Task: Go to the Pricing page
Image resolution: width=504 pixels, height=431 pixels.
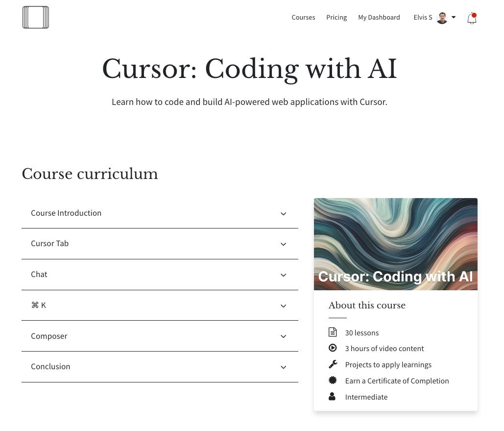Action: [336, 17]
